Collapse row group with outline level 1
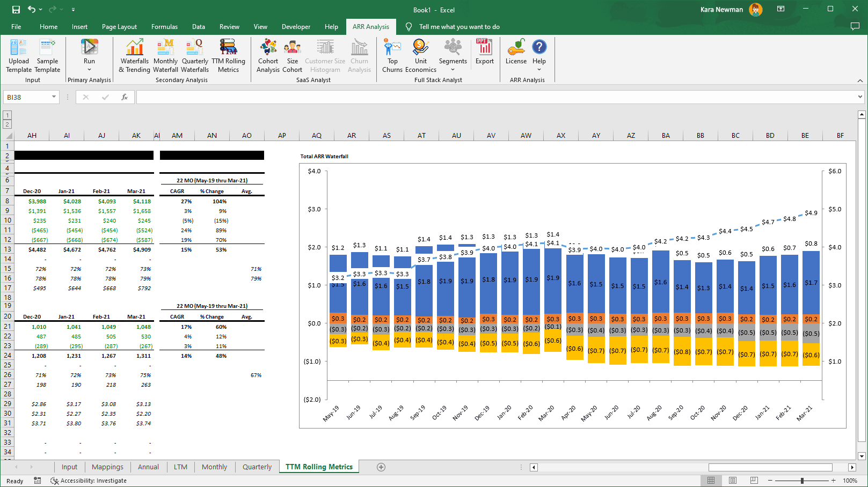 (x=7, y=115)
